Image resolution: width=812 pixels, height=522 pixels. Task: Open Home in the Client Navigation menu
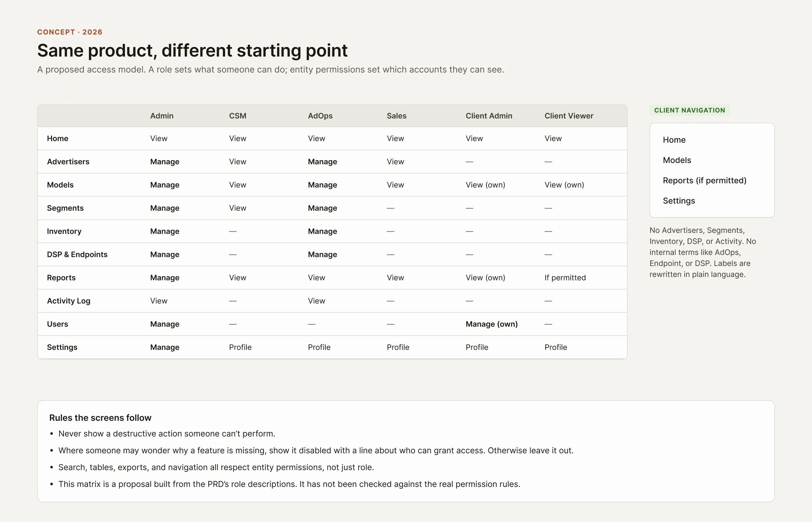(674, 140)
